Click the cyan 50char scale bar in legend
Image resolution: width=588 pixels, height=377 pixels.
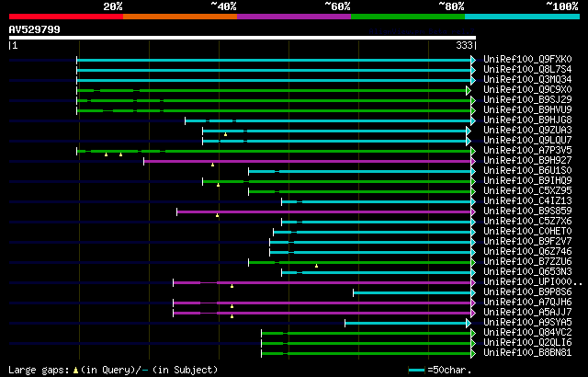click(416, 371)
